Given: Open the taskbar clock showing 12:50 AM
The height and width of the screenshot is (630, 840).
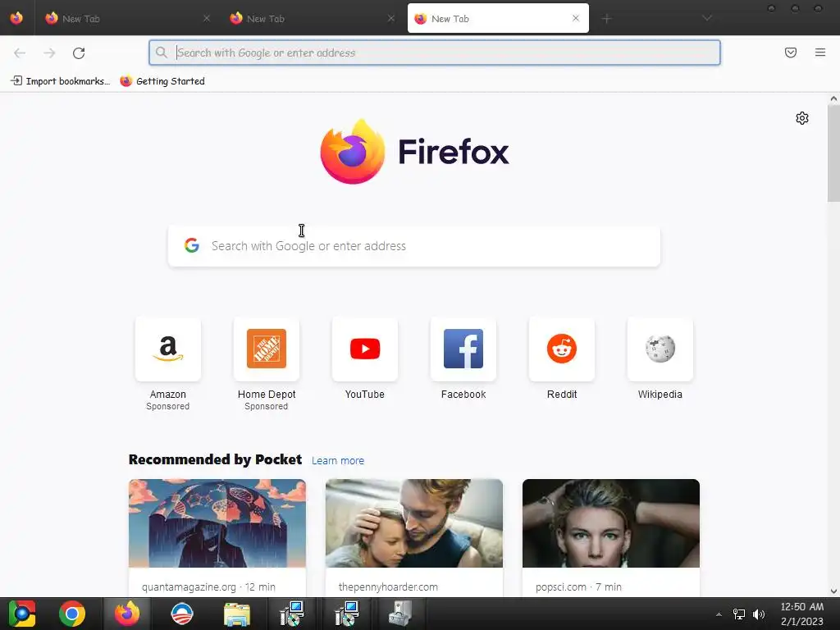Looking at the screenshot, I should point(802,614).
